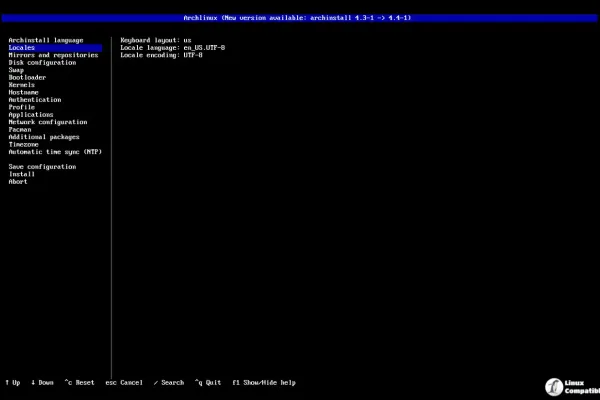Choose Authentication menu item
Screen dimensions: 600x400
coord(35,100)
